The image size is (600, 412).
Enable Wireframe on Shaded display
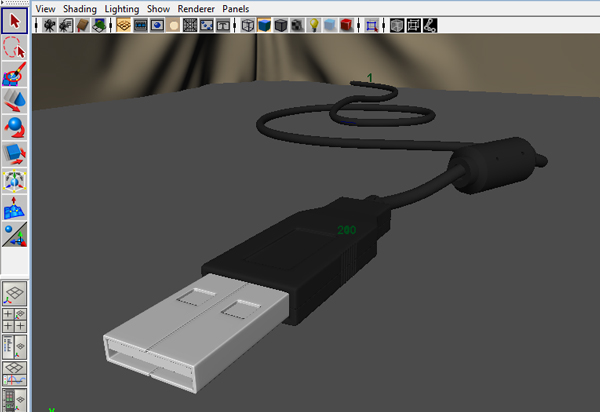point(280,26)
